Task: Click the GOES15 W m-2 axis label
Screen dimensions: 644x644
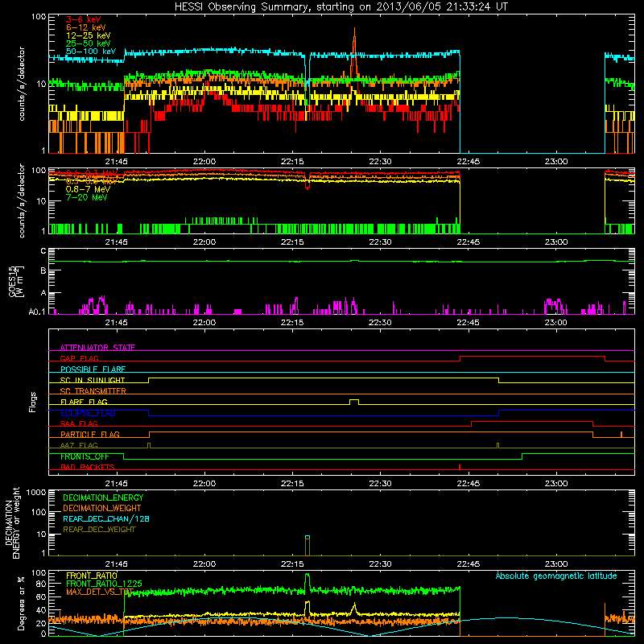Action: tap(16, 281)
